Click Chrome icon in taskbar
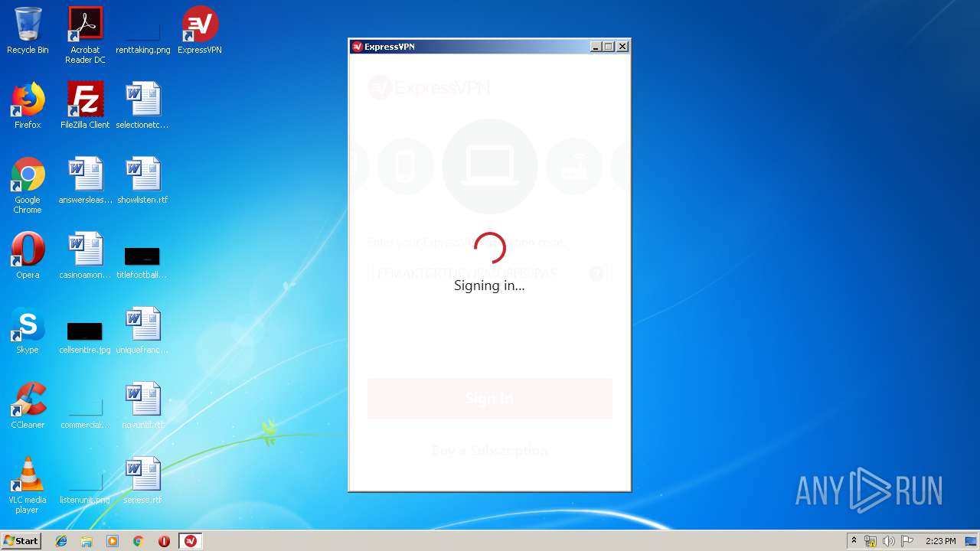 coord(139,541)
